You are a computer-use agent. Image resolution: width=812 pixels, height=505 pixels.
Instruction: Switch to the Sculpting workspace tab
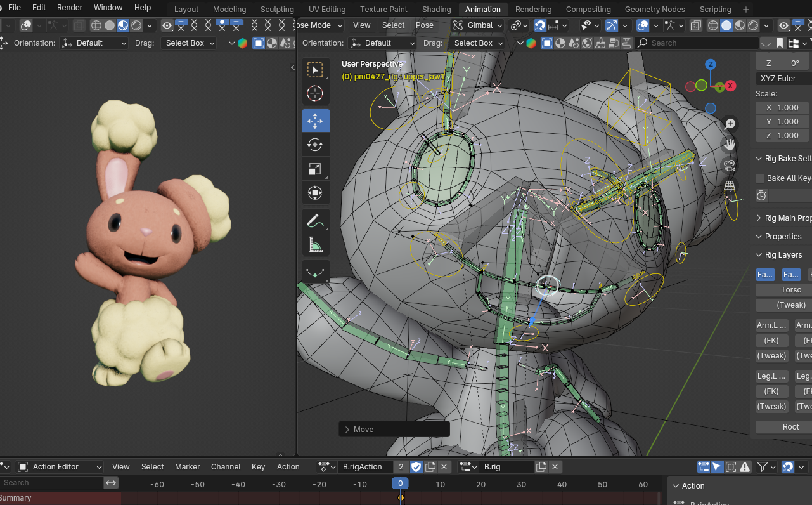coord(277,9)
